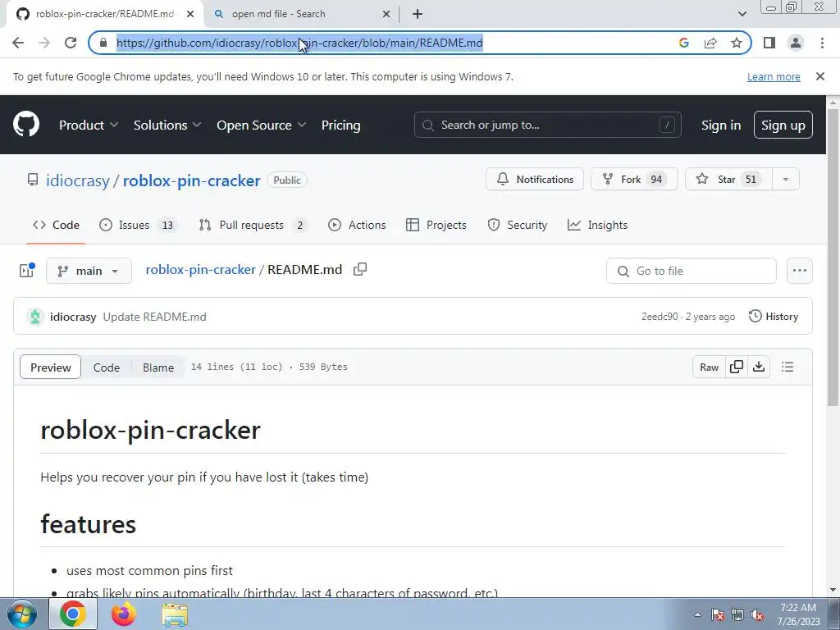
Task: Copy file path icon next to README.md
Action: [x=360, y=269]
